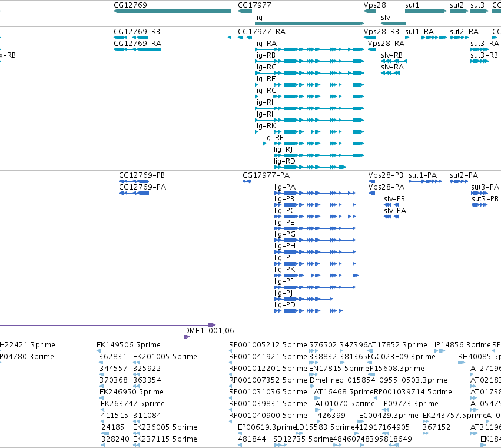This screenshot has height=448, width=501.
Task: Click EST EK201005.5prime label
Action: click(x=165, y=357)
